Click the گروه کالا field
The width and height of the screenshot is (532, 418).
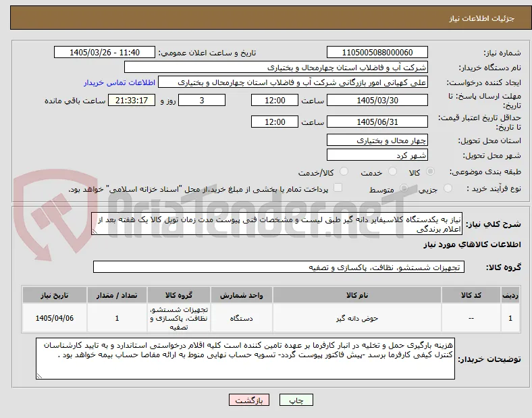pos(279,267)
